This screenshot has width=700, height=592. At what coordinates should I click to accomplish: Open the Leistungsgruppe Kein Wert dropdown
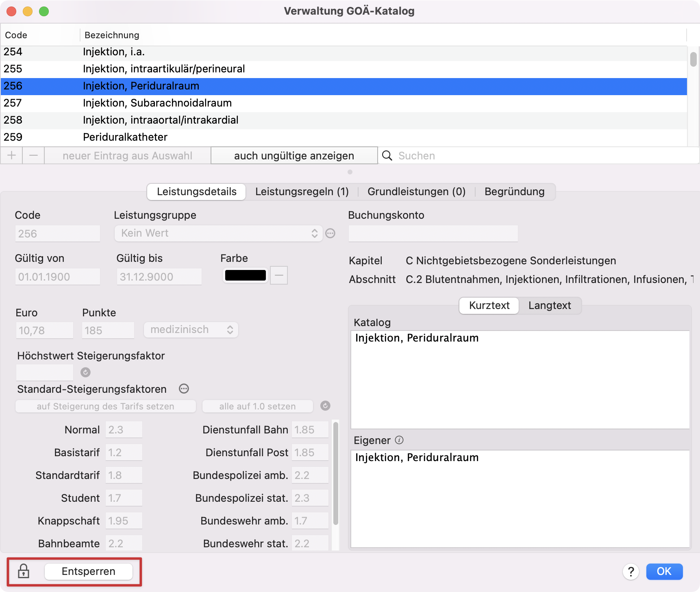coord(218,233)
